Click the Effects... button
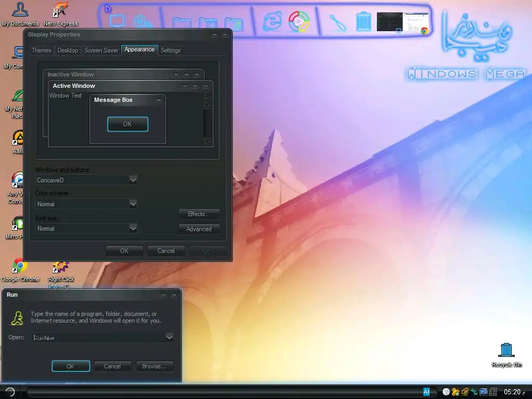 [199, 214]
